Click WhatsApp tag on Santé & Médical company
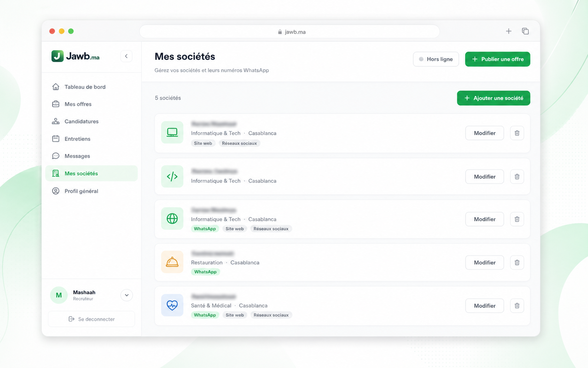Screen dimensions: 588x368 point(205,315)
